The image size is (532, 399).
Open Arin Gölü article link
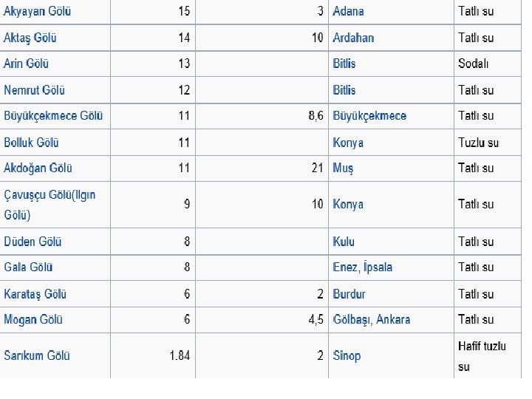click(27, 64)
